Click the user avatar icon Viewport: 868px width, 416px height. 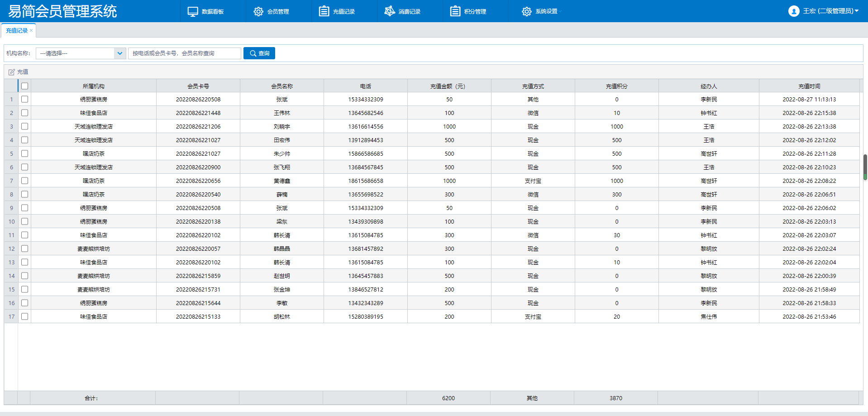pos(794,11)
